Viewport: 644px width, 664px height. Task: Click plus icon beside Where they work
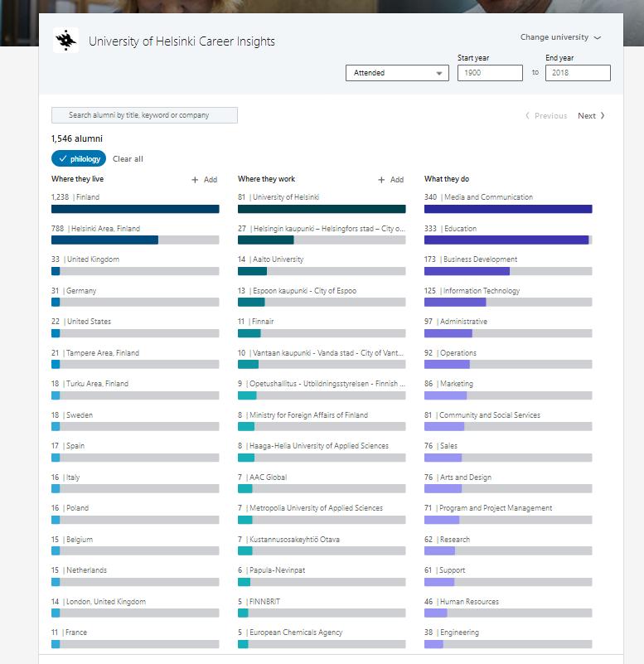381,180
